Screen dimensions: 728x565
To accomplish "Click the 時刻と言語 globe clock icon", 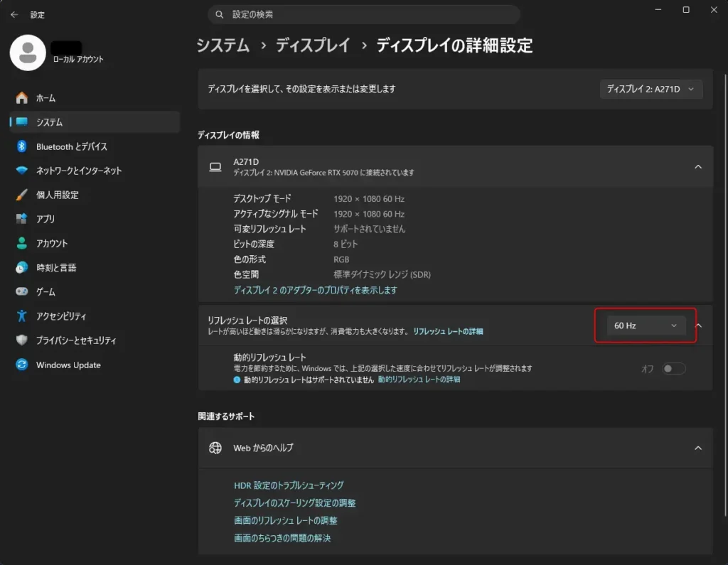I will (x=21, y=267).
